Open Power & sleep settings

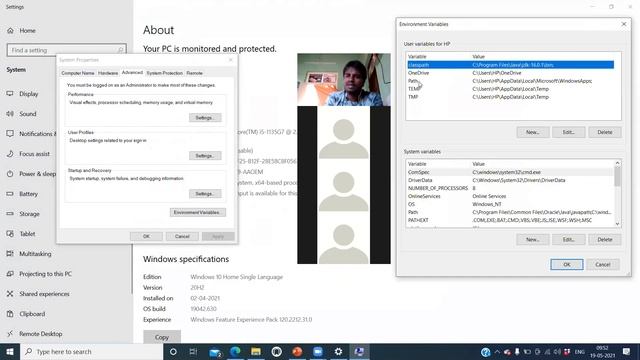(x=31, y=173)
